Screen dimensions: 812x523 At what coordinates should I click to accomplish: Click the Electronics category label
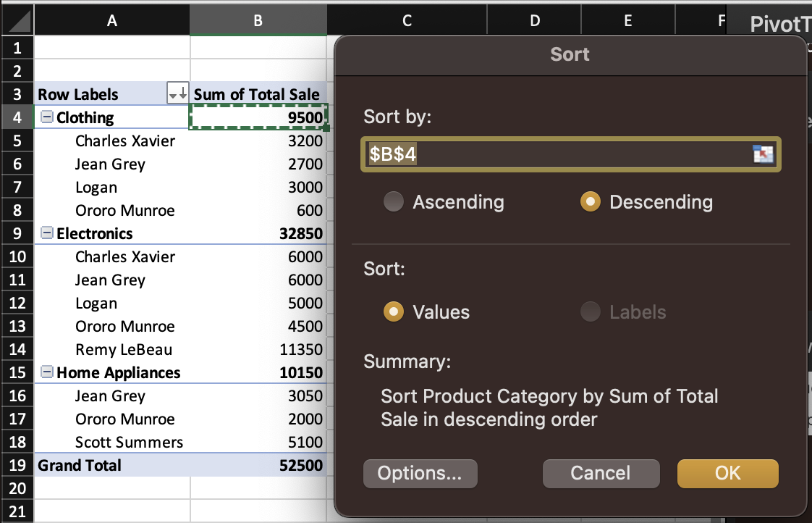[95, 233]
